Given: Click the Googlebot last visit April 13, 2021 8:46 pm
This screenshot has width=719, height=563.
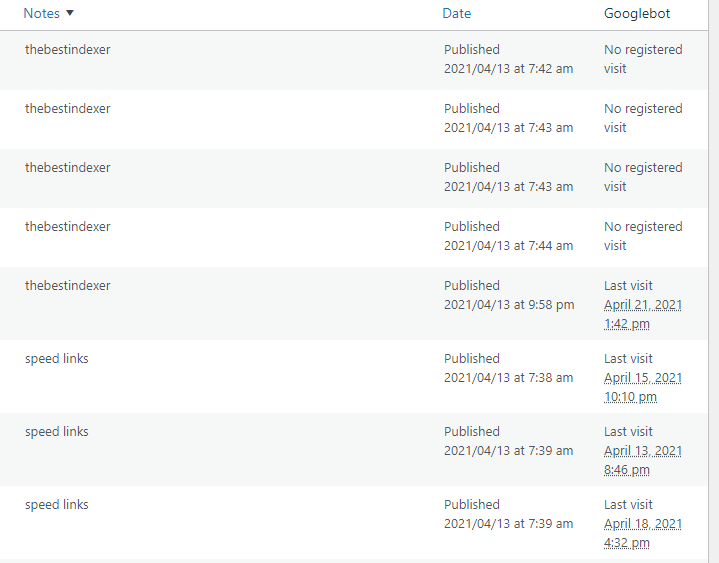Looking at the screenshot, I should (642, 460).
